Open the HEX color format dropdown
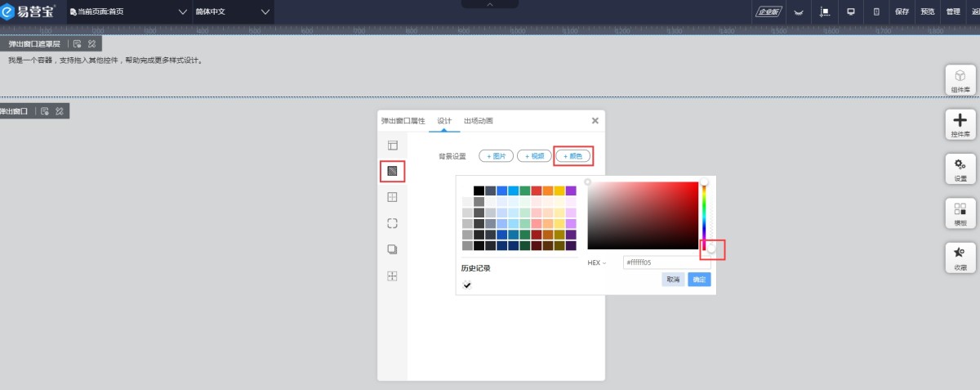The height and width of the screenshot is (390, 980). point(597,263)
